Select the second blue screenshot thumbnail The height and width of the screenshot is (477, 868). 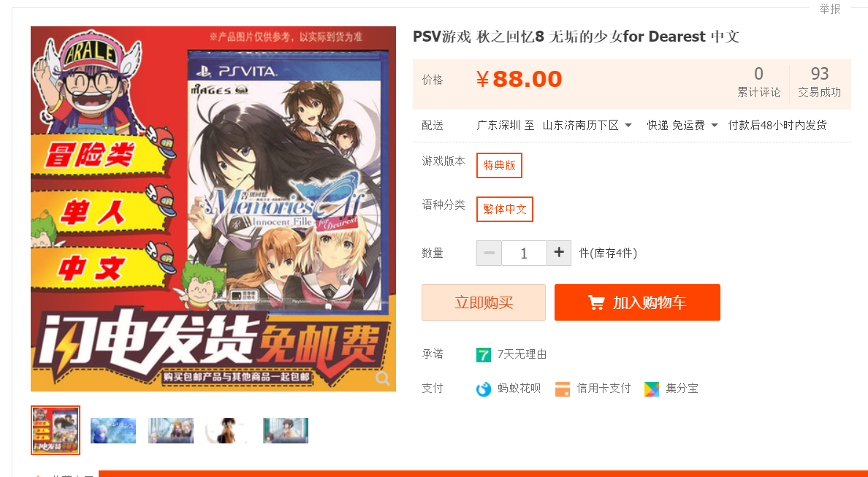(113, 430)
